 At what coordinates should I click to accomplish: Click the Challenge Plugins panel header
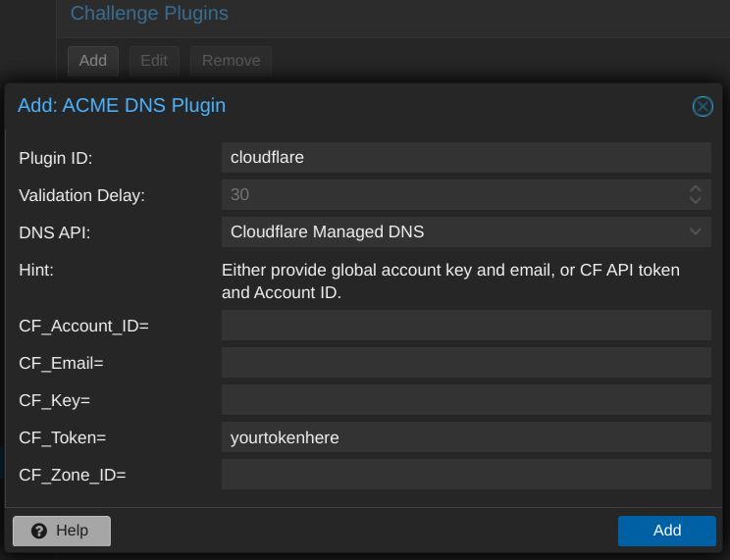point(149,14)
